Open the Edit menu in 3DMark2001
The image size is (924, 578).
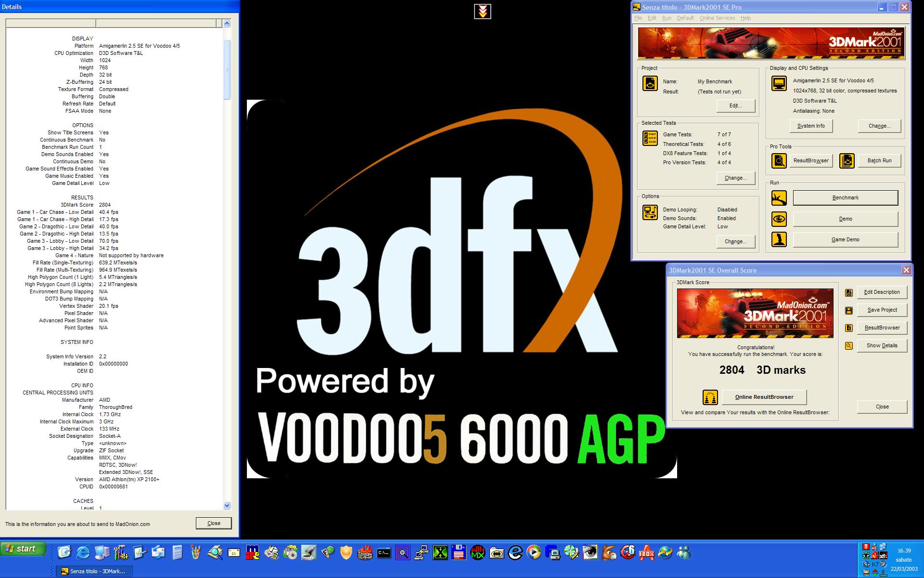coord(652,18)
